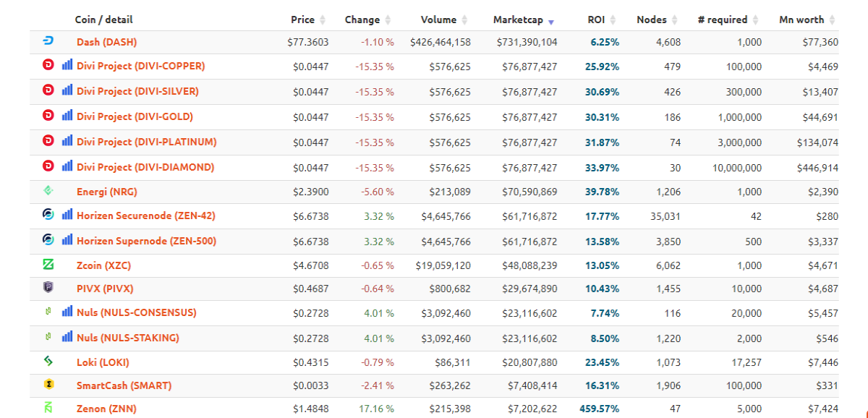Open Nuls (NULS-CONSENSUS) link
Viewport: 868px width, 418px height.
[x=137, y=312]
